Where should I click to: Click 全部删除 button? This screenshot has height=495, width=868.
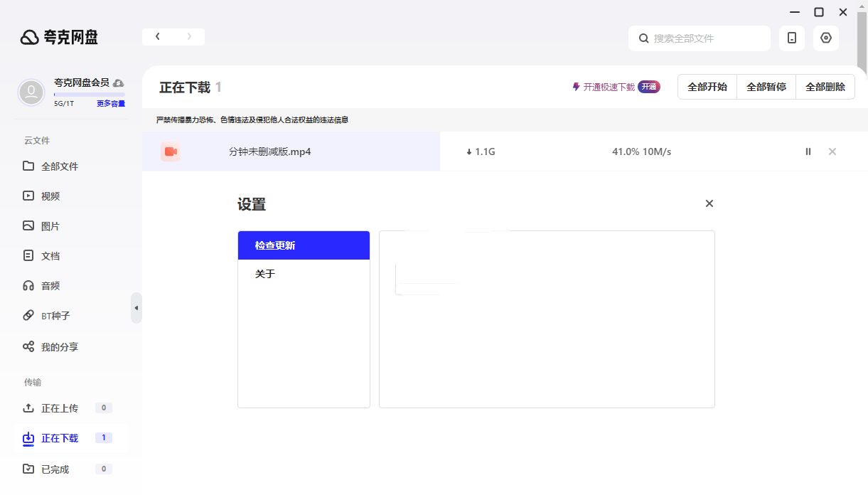click(x=825, y=87)
